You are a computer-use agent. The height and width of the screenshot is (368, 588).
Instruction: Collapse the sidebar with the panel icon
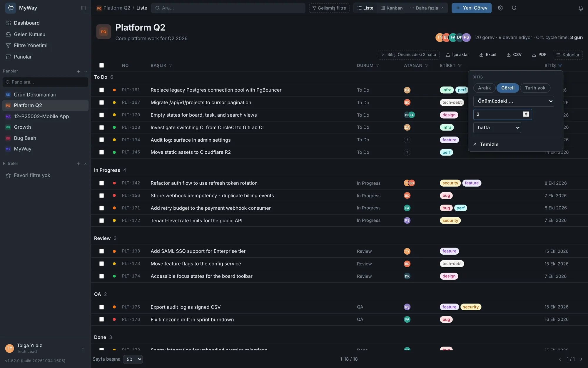(83, 8)
